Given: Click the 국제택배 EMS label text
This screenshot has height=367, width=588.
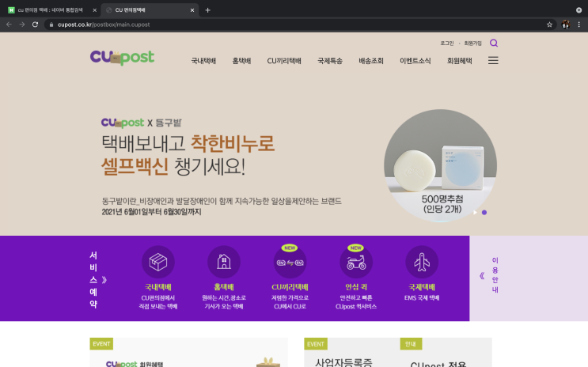Looking at the screenshot, I should pos(422,298).
